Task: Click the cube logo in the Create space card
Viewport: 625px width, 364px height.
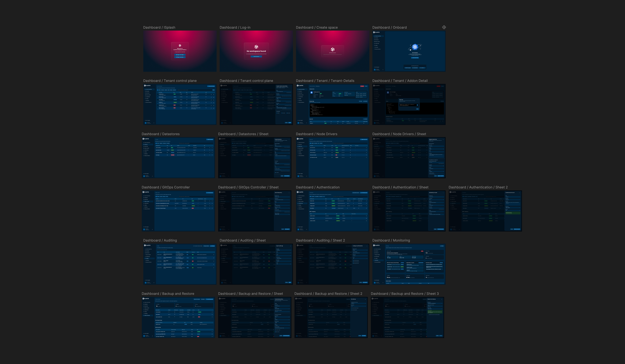Action: coord(333,50)
